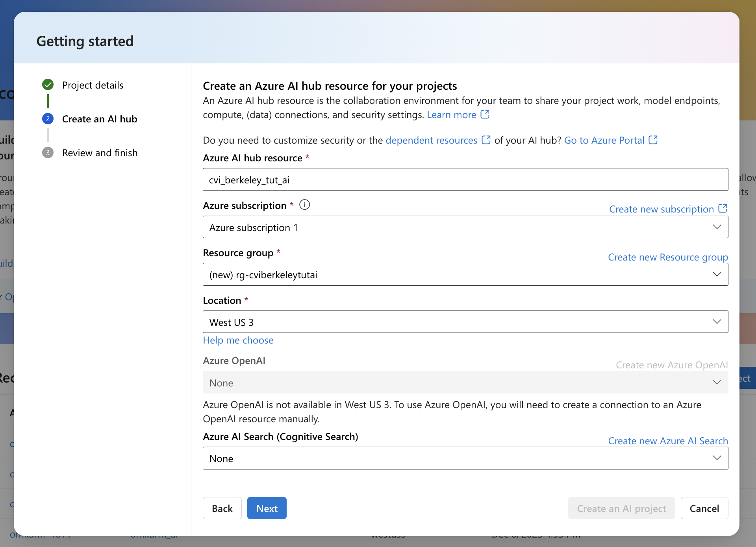Click the info icon beside Azure subscription

coord(305,205)
